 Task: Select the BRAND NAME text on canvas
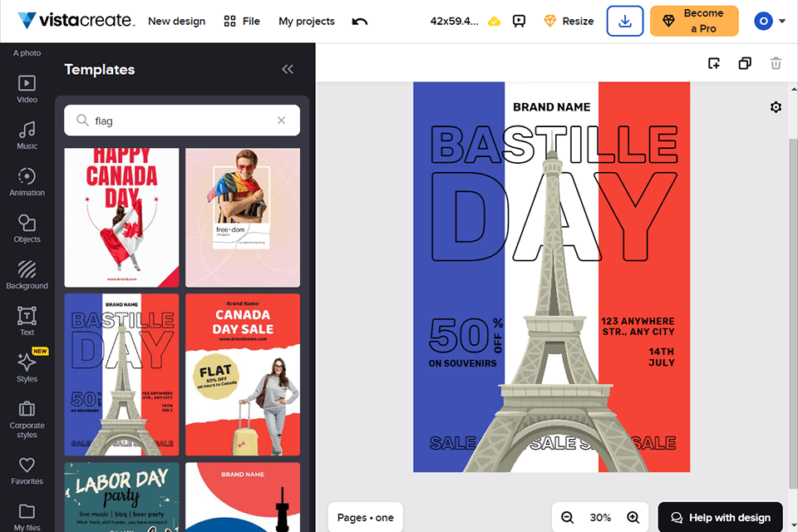pos(552,107)
